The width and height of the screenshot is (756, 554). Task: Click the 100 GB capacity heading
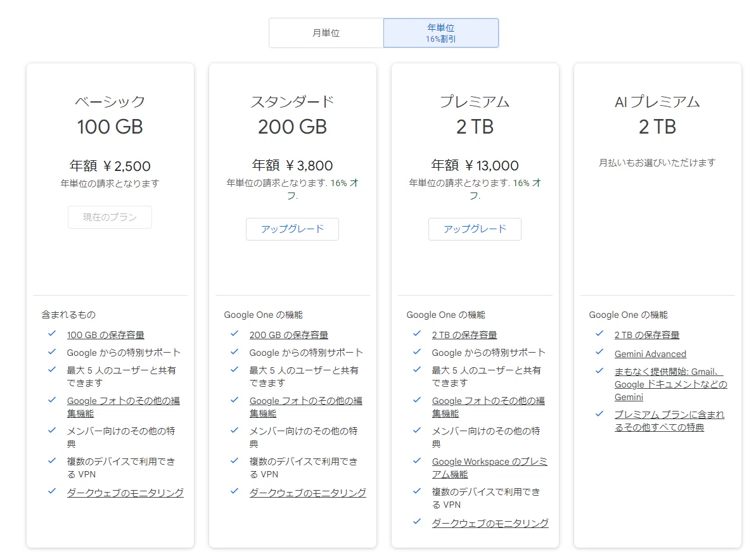point(110,127)
